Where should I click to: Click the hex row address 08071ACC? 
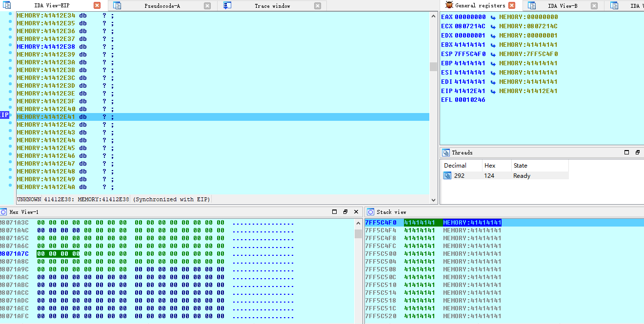pyautogui.click(x=15, y=293)
